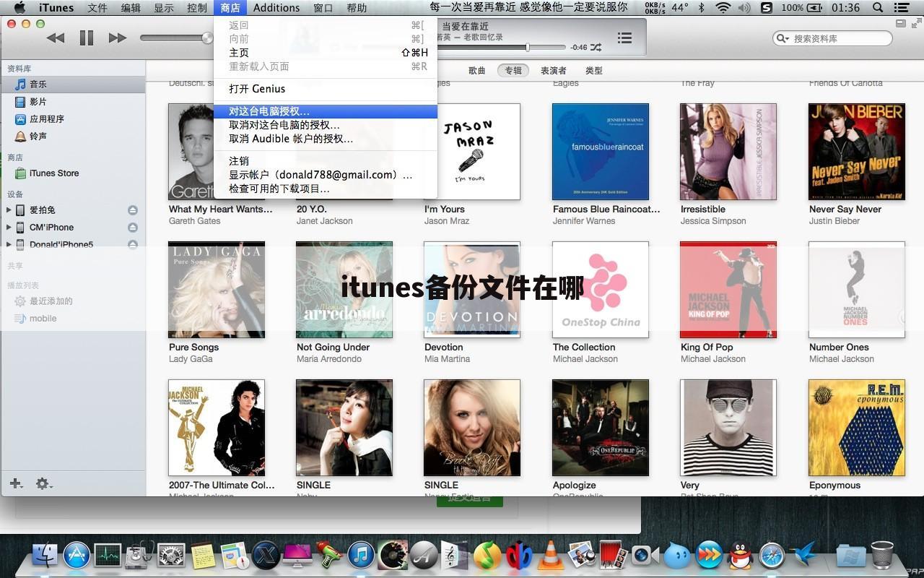Skip to the next track
Screen dimensions: 924x578
(117, 38)
